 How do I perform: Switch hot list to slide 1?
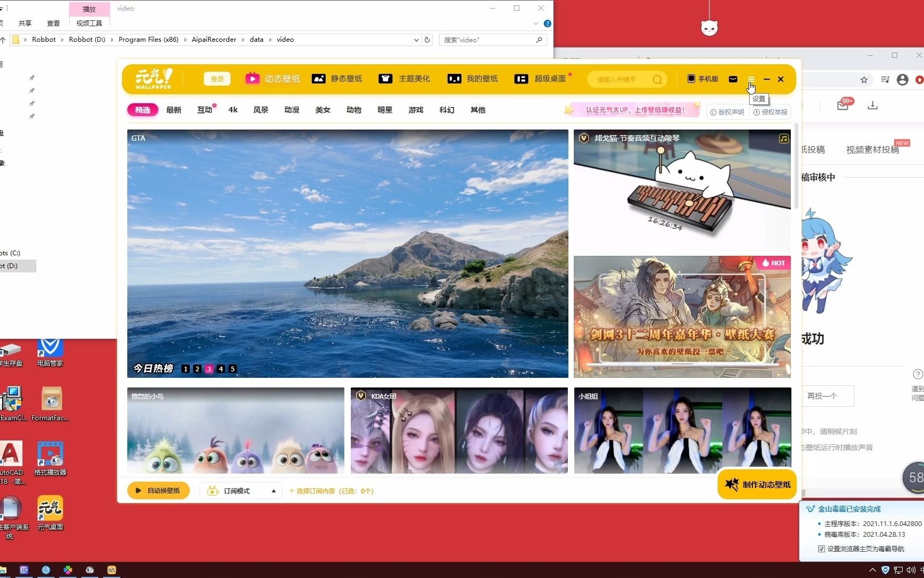[186, 369]
